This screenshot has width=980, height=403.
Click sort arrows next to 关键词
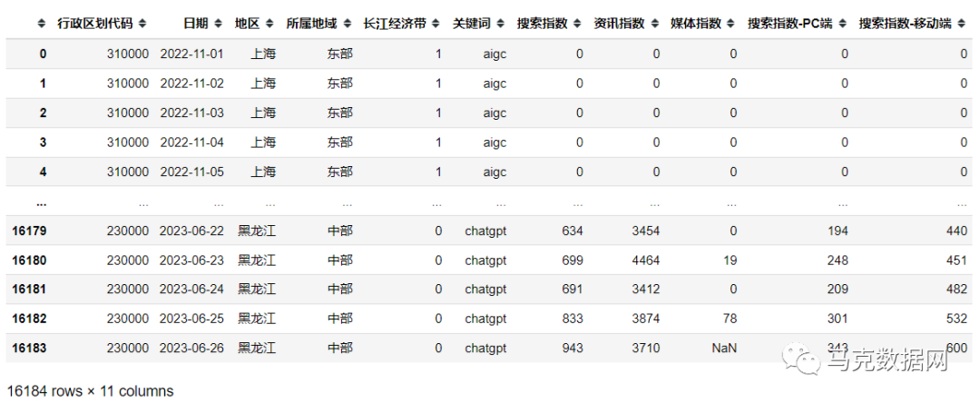501,24
